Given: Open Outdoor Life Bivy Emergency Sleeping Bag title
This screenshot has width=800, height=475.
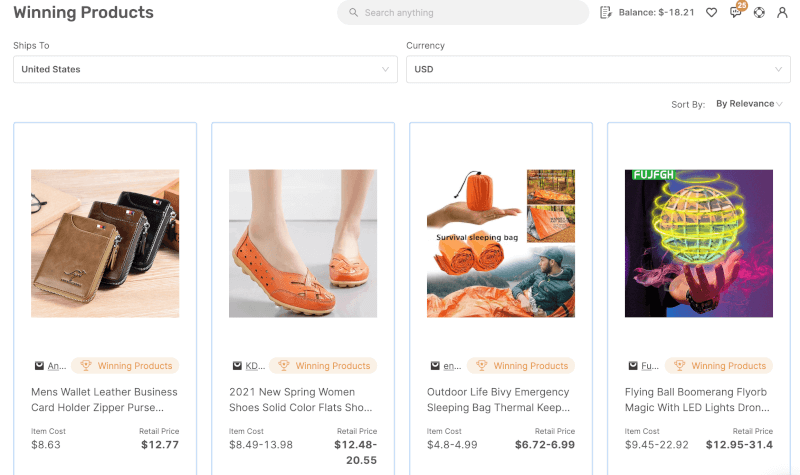Looking at the screenshot, I should click(x=498, y=399).
